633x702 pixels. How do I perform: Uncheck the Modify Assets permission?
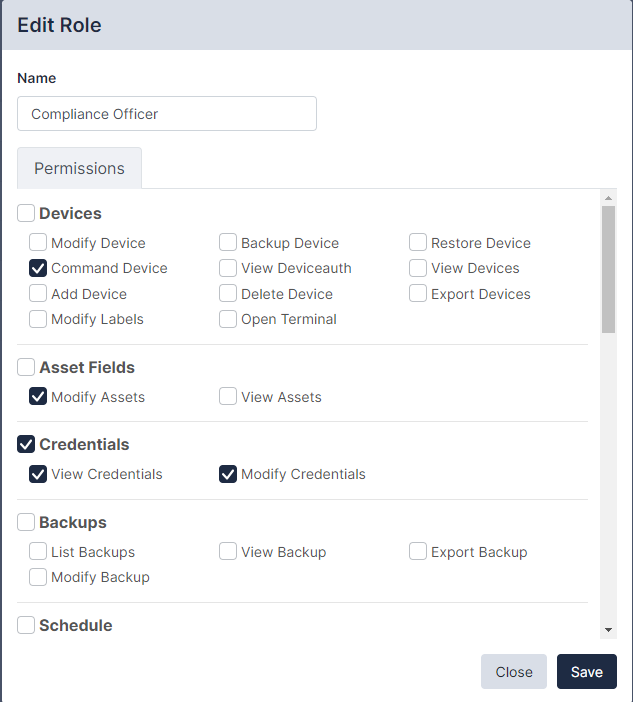38,397
